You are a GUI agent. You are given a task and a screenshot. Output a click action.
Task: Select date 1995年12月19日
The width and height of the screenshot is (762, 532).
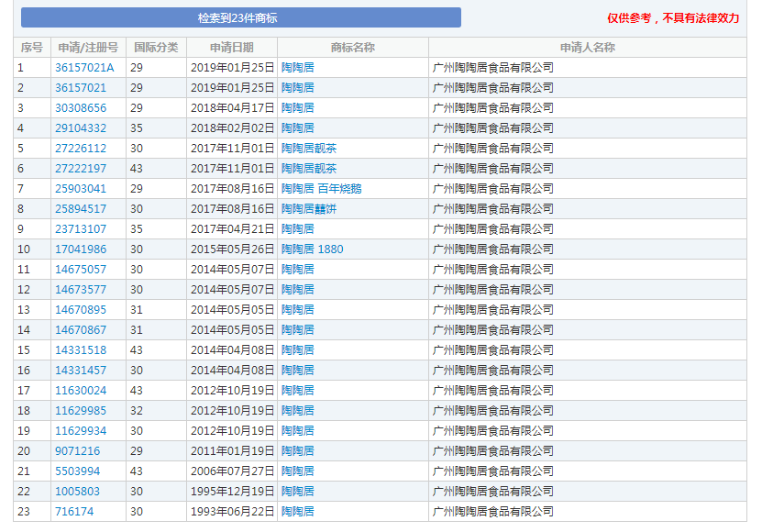[x=233, y=491]
